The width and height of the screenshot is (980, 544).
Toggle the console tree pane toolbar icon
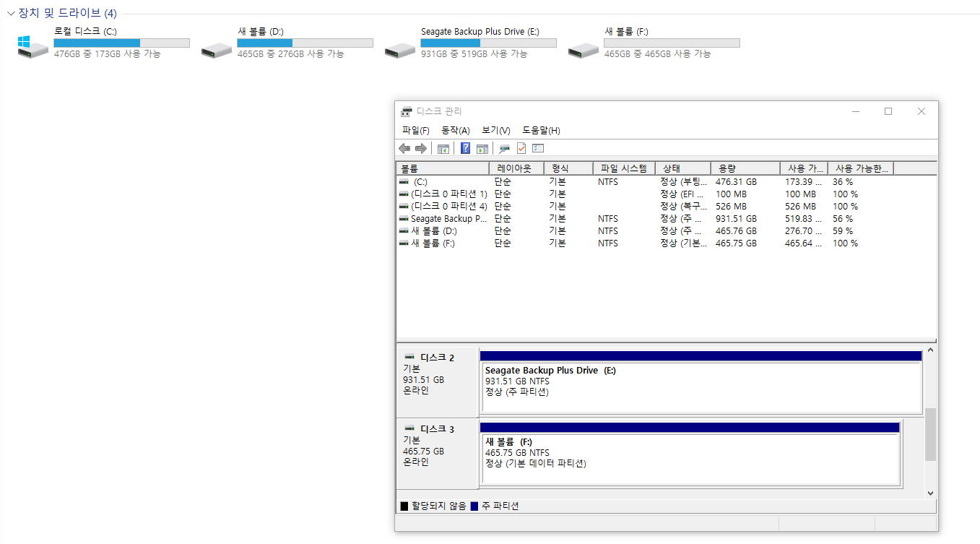click(443, 149)
